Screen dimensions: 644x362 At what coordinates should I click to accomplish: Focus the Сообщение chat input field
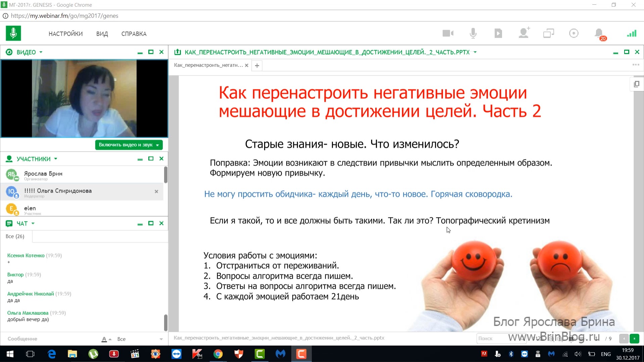50,339
